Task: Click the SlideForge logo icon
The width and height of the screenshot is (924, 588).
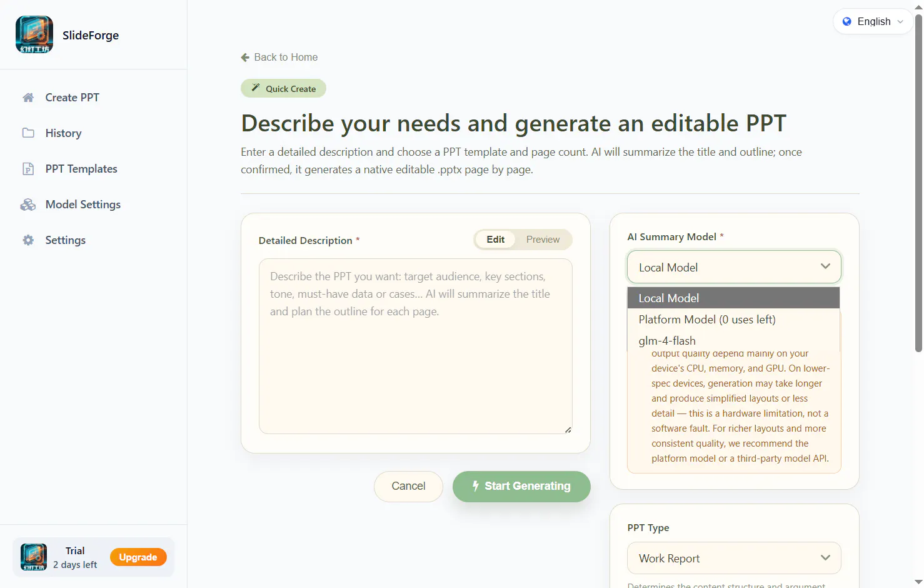Action: pyautogui.click(x=34, y=35)
